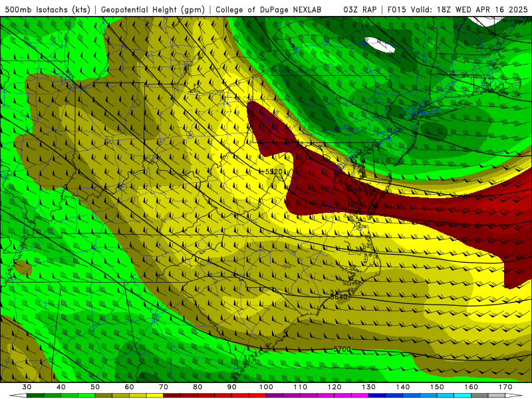Image resolution: width=532 pixels, height=399 pixels.
Task: Click the 80 knot value on color scale
Action: pos(198,387)
